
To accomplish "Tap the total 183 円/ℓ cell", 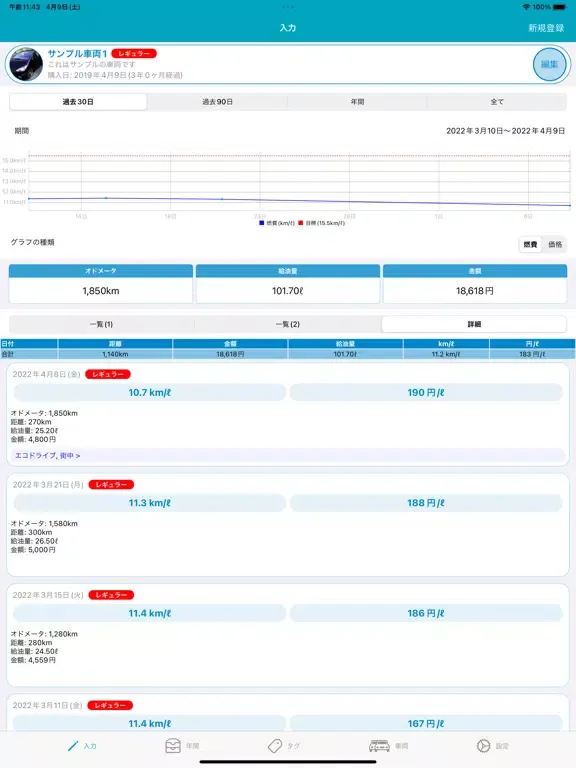I will pos(532,354).
